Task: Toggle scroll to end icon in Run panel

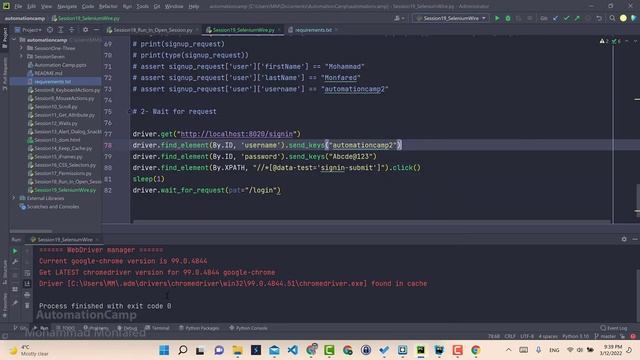Action: point(27,283)
